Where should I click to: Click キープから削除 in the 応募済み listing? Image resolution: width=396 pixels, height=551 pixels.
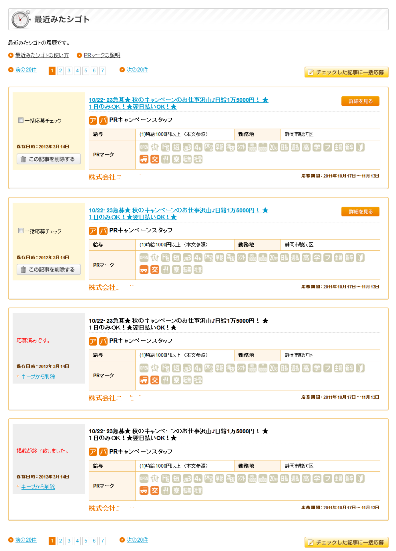[x=38, y=376]
